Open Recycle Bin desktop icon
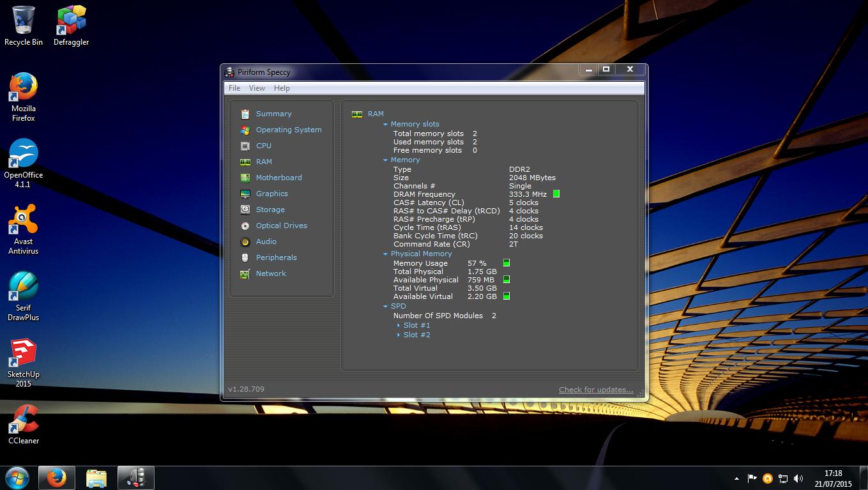The image size is (868, 490). pyautogui.click(x=24, y=26)
